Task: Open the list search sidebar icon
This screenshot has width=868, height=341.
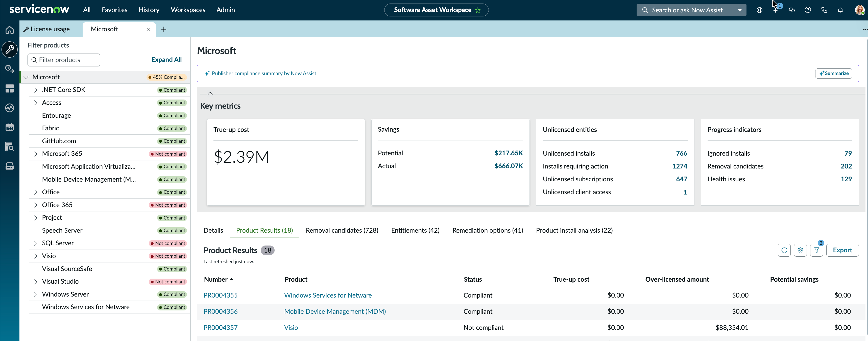Action: [x=9, y=147]
